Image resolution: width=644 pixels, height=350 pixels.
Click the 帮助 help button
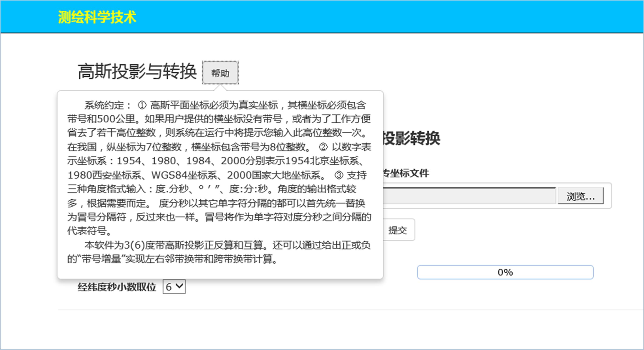220,73
